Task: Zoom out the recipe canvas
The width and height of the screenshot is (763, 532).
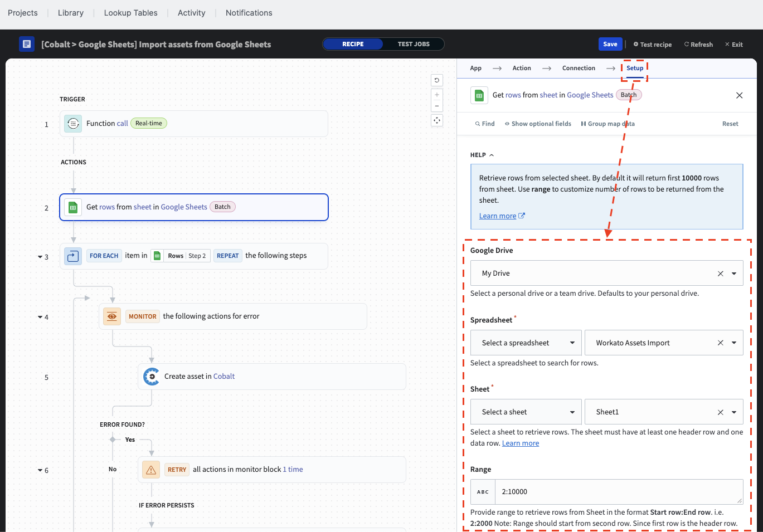Action: click(437, 106)
